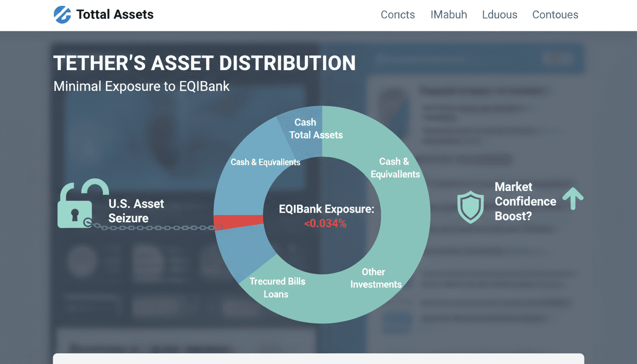Select the Cash Total Assets segment label
Screen dimensions: 637x364
coord(316,129)
